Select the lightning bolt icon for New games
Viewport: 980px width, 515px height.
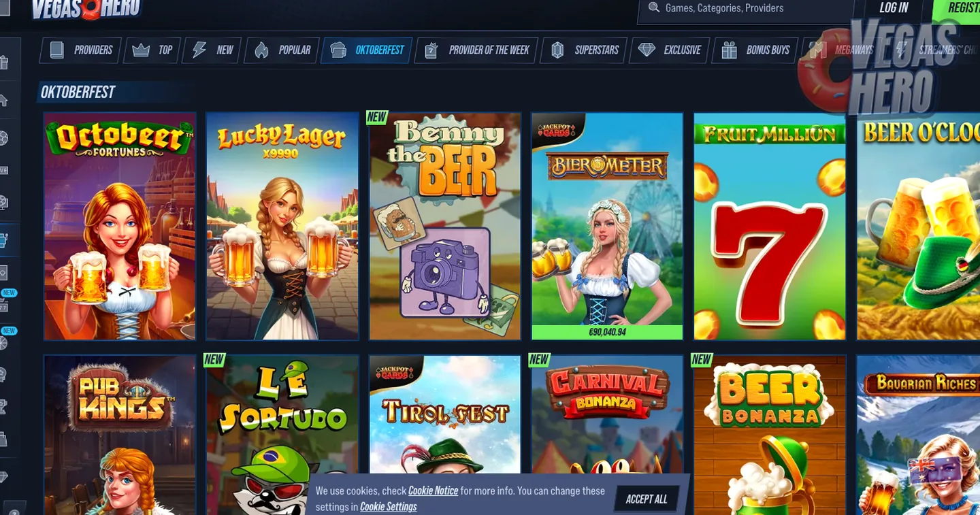199,50
